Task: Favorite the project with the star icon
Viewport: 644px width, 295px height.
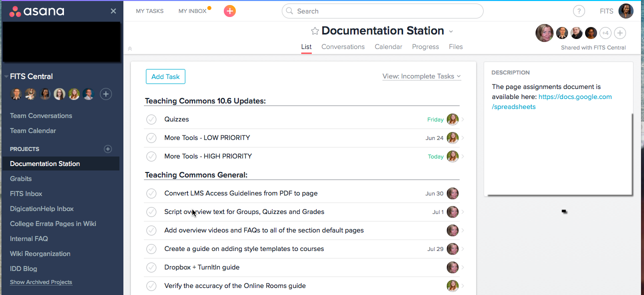Action: (x=315, y=31)
